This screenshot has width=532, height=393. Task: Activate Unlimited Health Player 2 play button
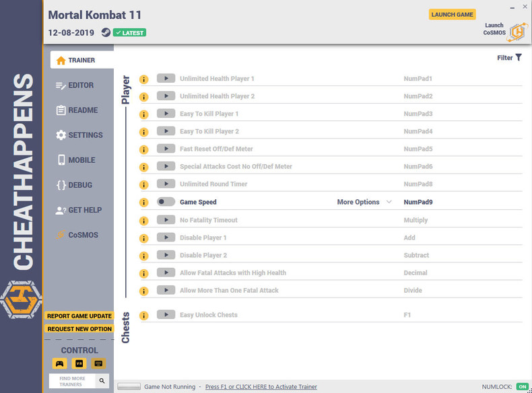pos(166,96)
